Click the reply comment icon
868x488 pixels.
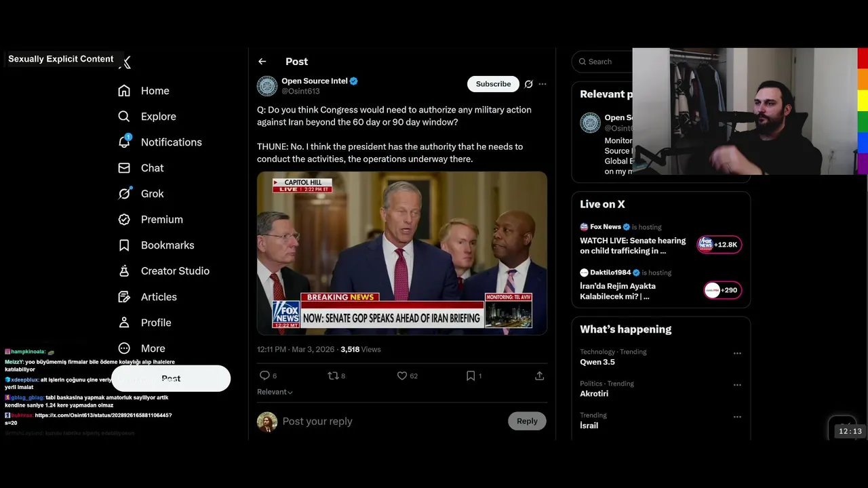[264, 375]
